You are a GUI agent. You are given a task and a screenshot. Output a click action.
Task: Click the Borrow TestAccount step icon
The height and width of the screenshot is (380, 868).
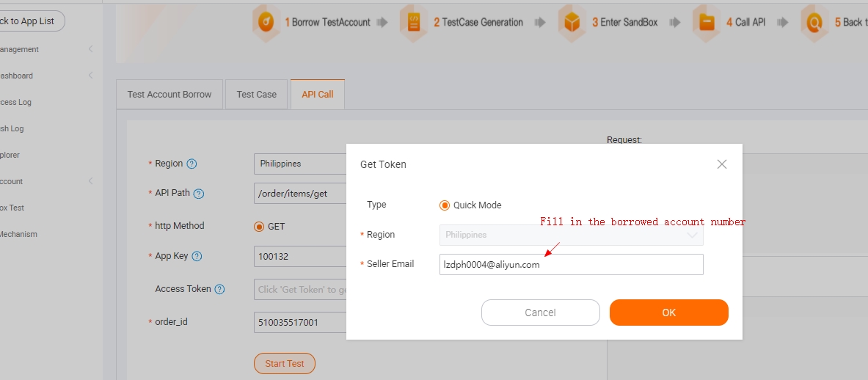tap(267, 23)
